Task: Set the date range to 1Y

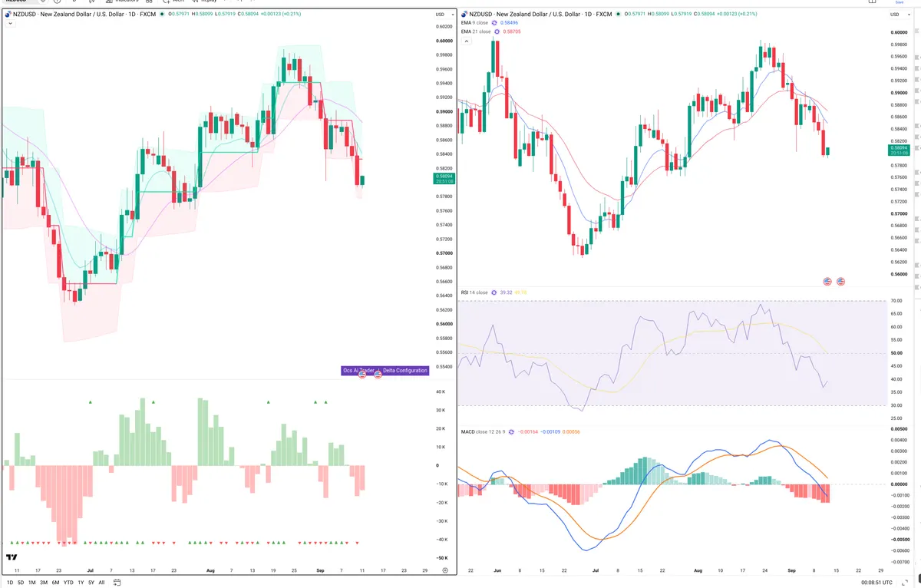Action: click(81, 583)
